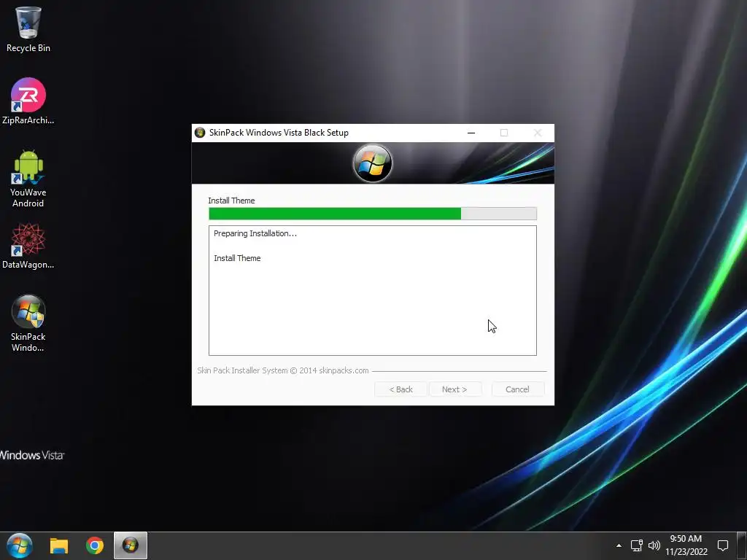Click the < Back button
The height and width of the screenshot is (560, 747).
point(400,389)
